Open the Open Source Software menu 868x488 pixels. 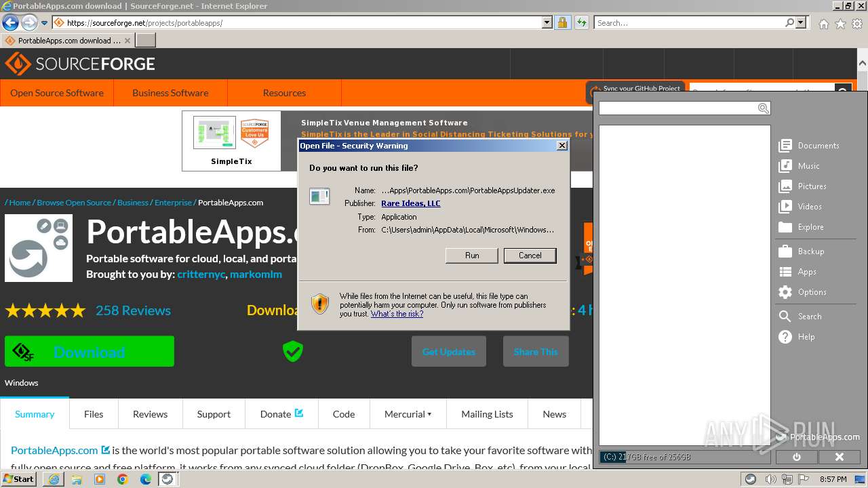tap(57, 93)
